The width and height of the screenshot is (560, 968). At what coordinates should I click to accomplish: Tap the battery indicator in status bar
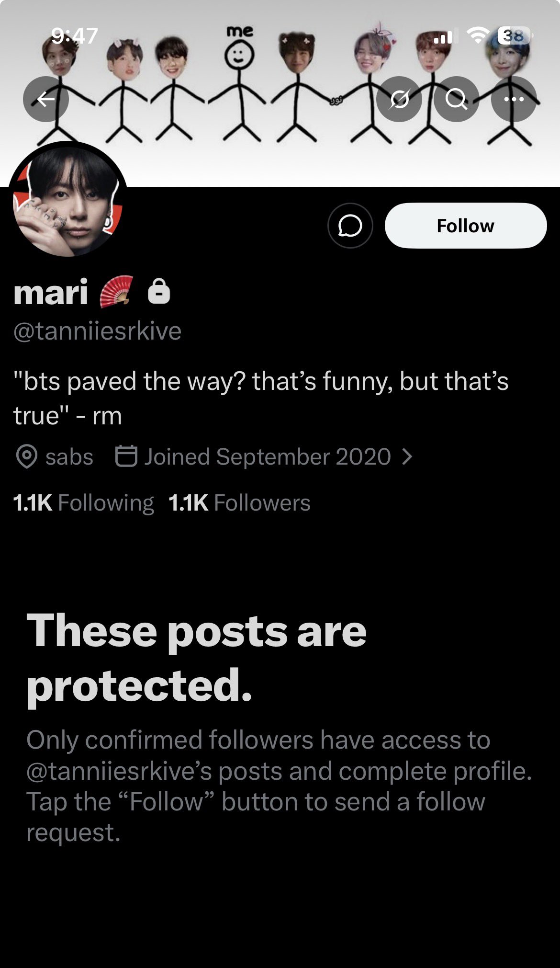(x=514, y=36)
